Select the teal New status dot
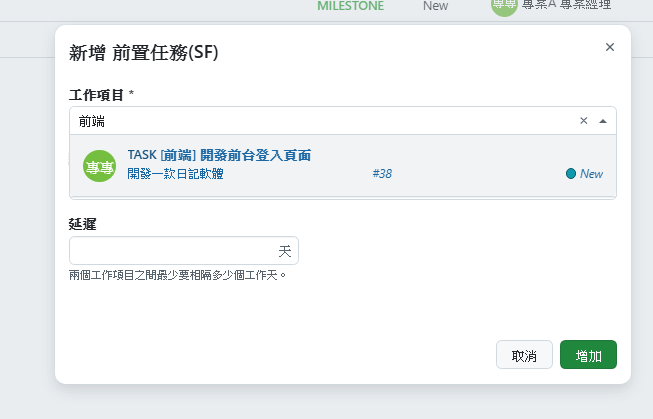This screenshot has width=653, height=419. (x=571, y=174)
